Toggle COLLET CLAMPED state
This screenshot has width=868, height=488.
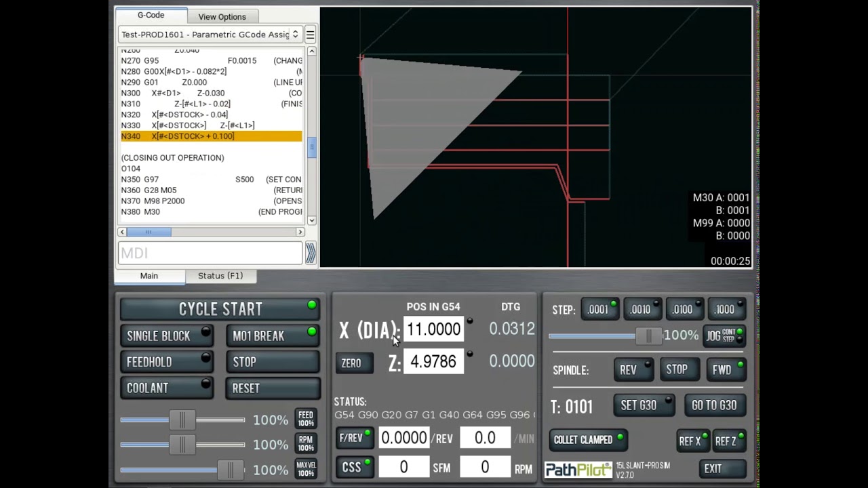pos(588,440)
